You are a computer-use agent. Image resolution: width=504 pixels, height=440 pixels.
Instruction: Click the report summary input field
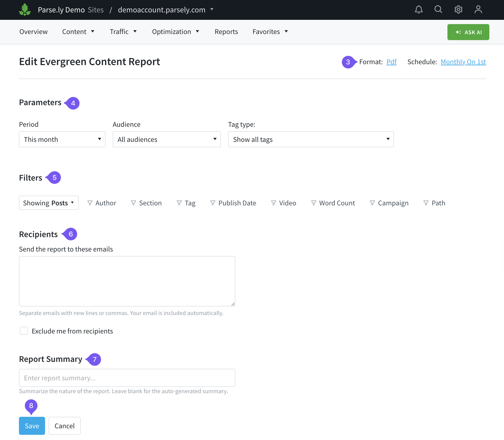tap(127, 378)
